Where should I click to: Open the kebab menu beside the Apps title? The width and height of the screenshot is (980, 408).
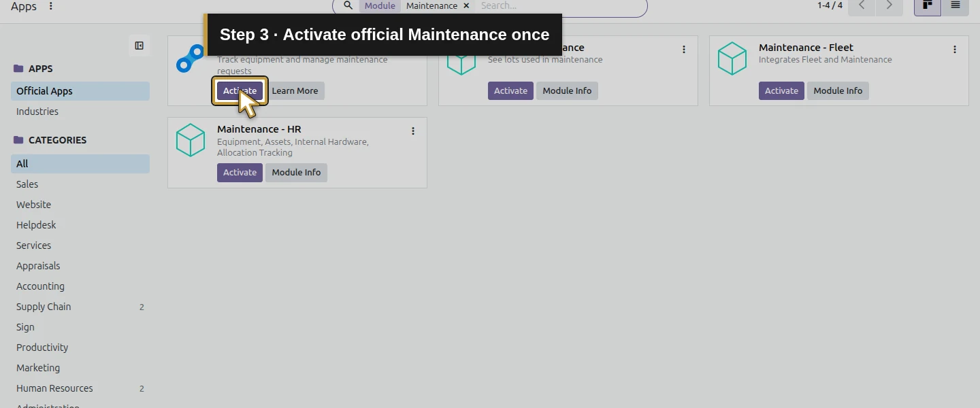click(x=51, y=6)
